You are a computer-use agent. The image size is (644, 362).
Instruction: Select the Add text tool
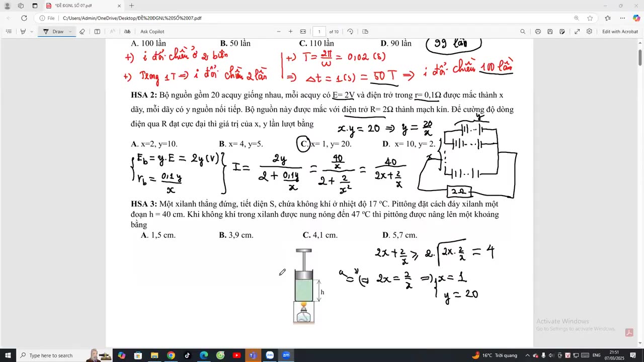97,31
